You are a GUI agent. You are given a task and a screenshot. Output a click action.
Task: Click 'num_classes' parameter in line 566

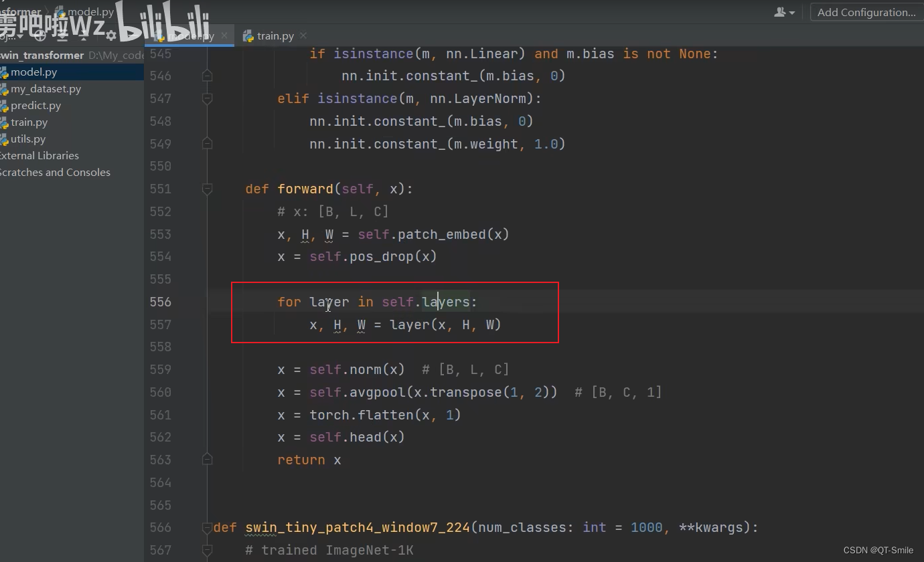(x=522, y=527)
